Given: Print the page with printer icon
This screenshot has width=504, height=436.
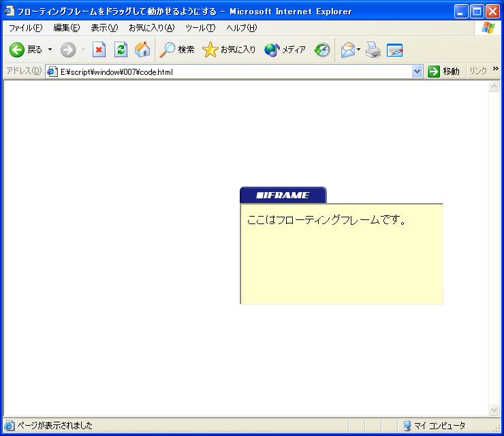Looking at the screenshot, I should pyautogui.click(x=373, y=50).
